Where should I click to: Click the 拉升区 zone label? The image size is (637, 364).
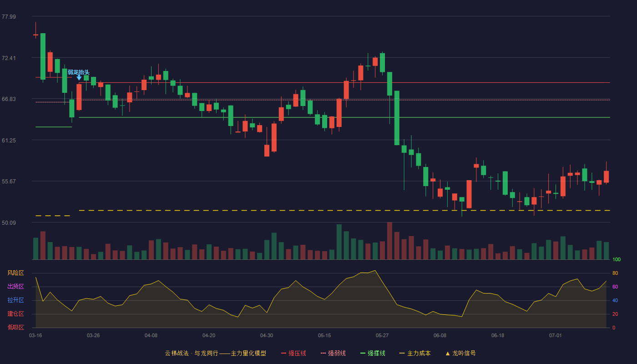15,300
